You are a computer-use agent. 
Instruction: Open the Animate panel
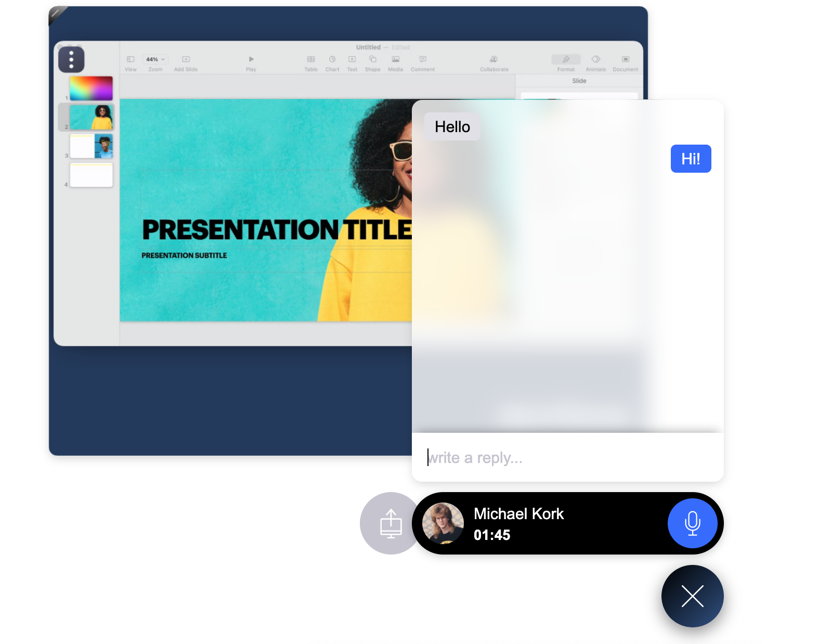point(595,59)
